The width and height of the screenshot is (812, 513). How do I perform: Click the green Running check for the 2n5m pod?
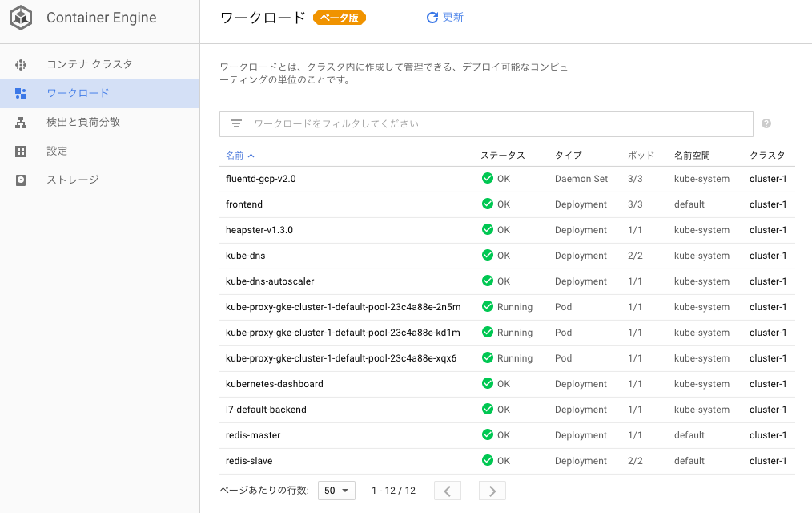pyautogui.click(x=488, y=306)
